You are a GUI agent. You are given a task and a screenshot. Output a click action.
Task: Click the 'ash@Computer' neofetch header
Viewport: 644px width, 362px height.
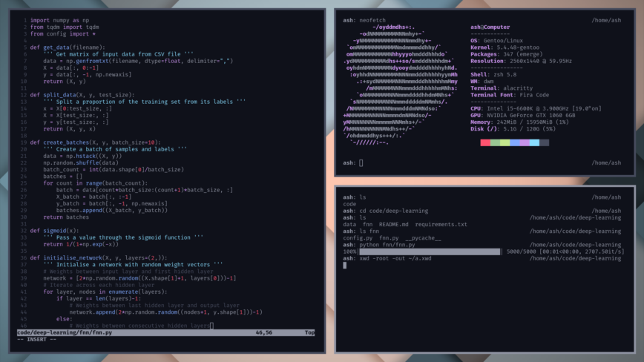[490, 27]
